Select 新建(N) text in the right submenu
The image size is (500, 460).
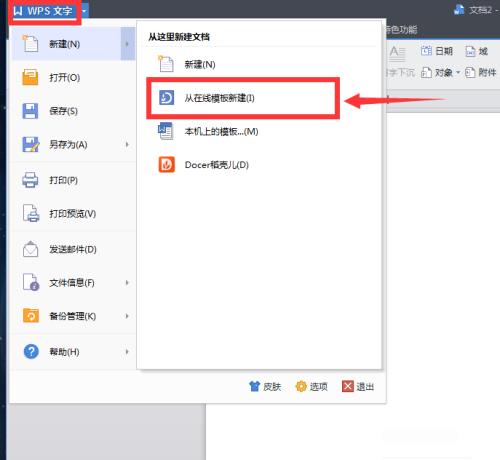point(200,64)
